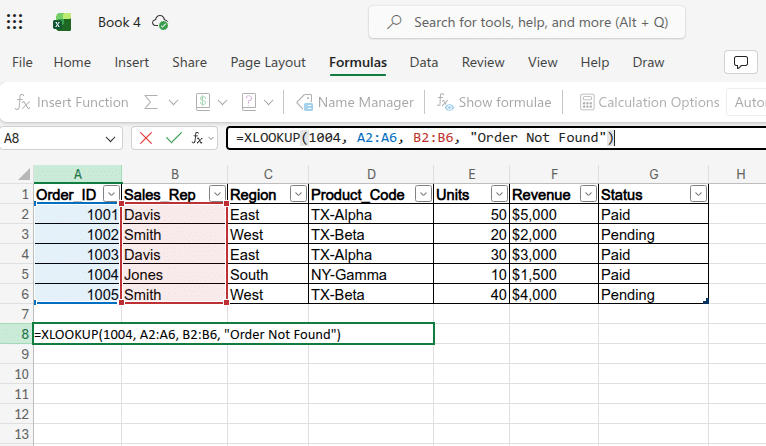Click the Book 4 file name
The width and height of the screenshot is (766, 446).
[119, 22]
